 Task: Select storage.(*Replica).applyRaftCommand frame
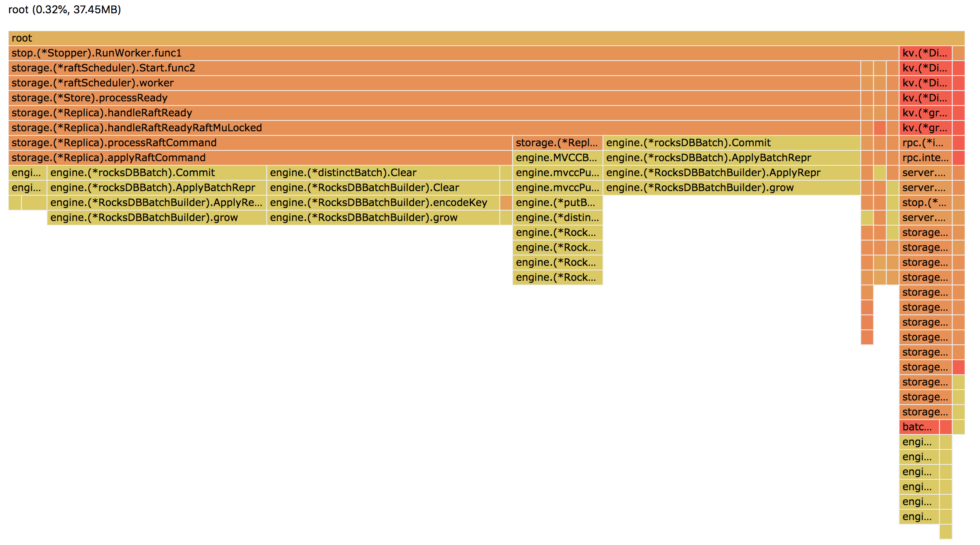click(260, 158)
